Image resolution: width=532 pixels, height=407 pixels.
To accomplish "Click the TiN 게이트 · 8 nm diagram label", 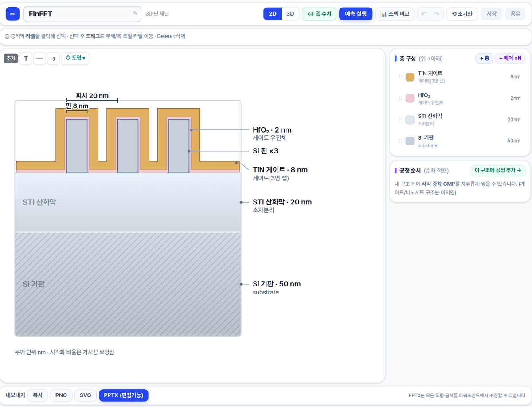I will tap(280, 170).
